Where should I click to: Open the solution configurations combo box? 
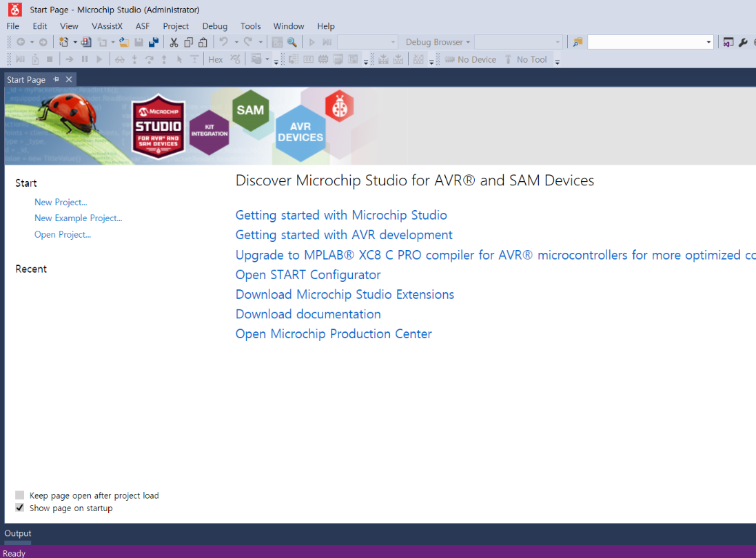coord(367,42)
